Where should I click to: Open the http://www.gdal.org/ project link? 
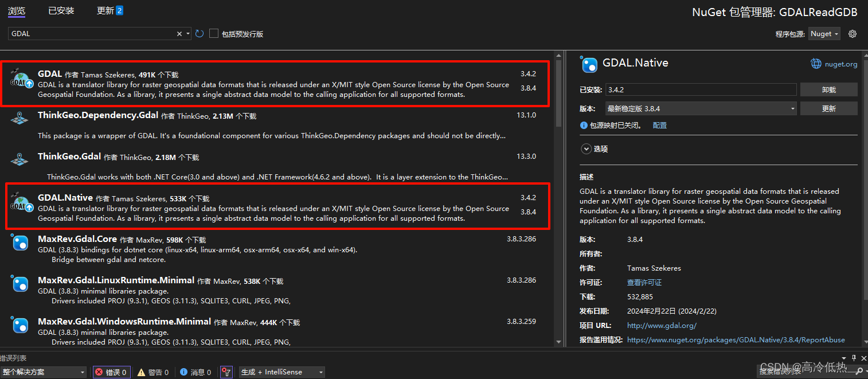click(x=662, y=325)
